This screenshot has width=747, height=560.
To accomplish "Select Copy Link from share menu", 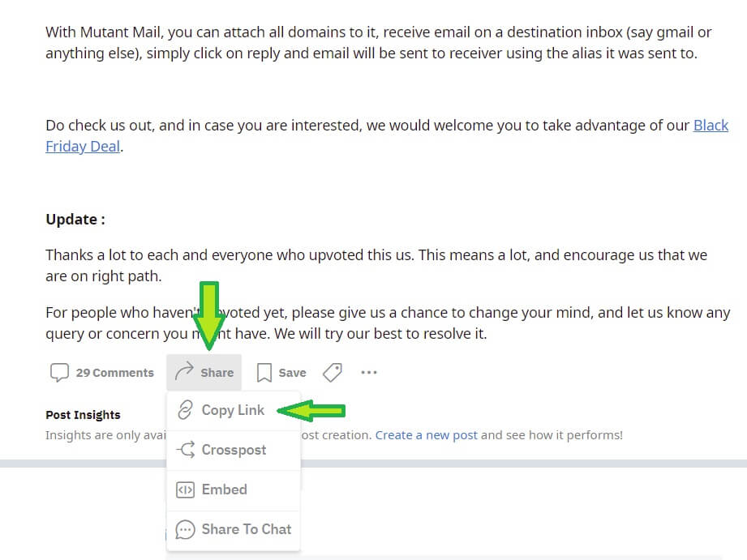I will pos(234,410).
